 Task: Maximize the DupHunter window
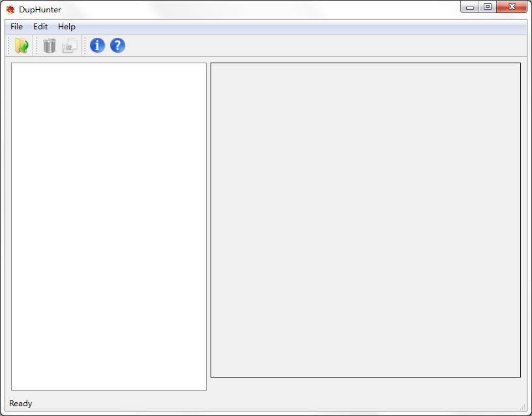[487, 7]
